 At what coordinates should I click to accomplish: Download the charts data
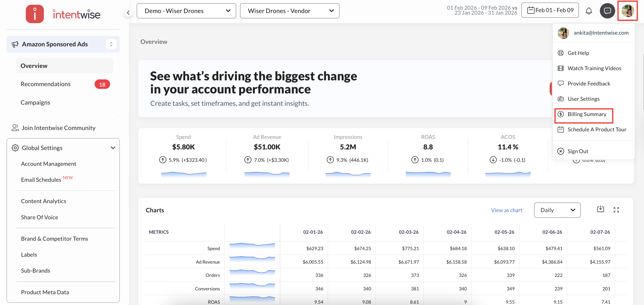point(600,209)
